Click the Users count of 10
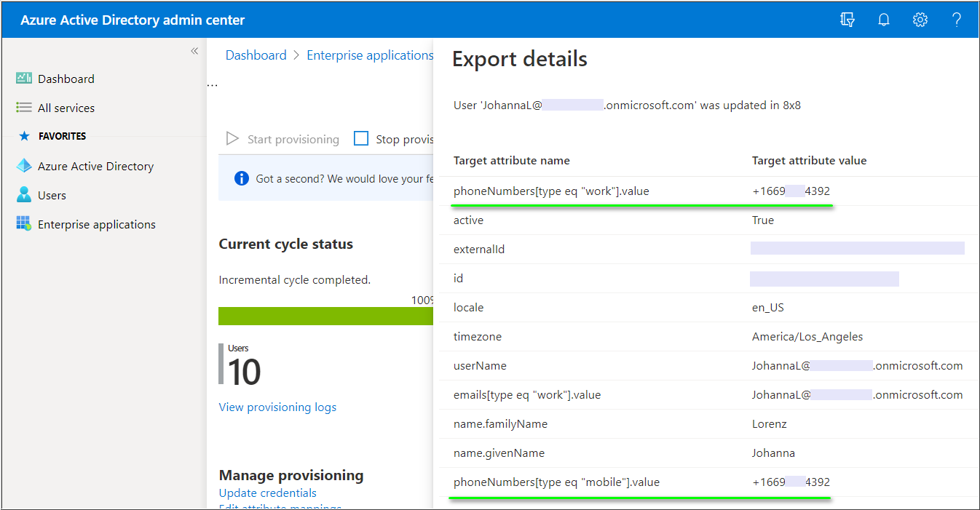 (x=245, y=372)
